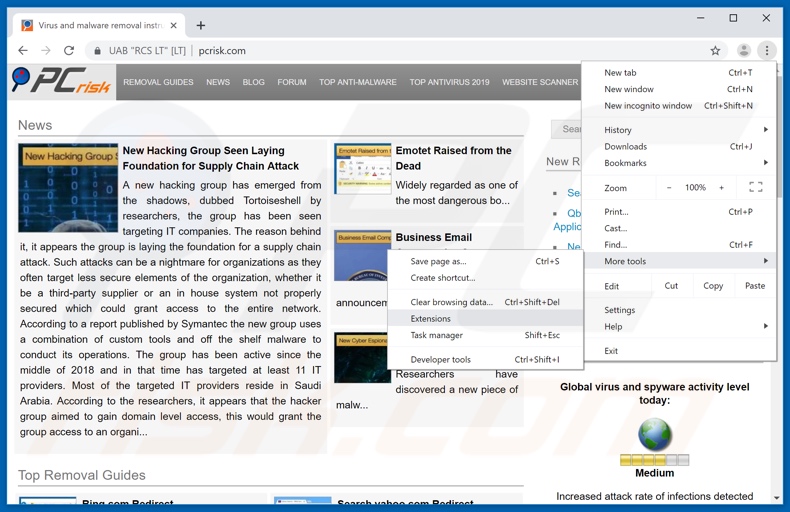Go back using the browser back arrow
The width and height of the screenshot is (790, 512).
[23, 50]
